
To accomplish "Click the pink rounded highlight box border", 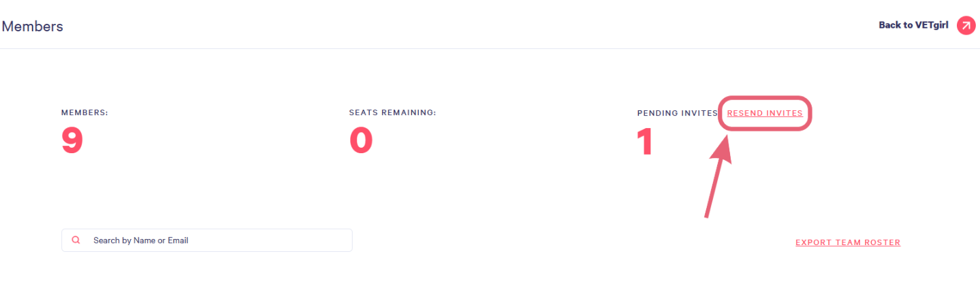I will [x=765, y=99].
